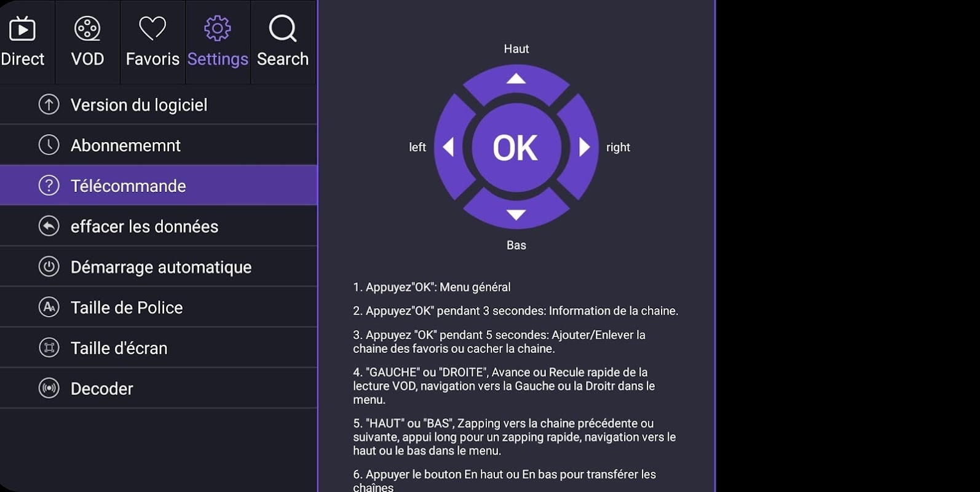Click the clock icon next to Abonnememnt
980x492 pixels.
click(49, 145)
